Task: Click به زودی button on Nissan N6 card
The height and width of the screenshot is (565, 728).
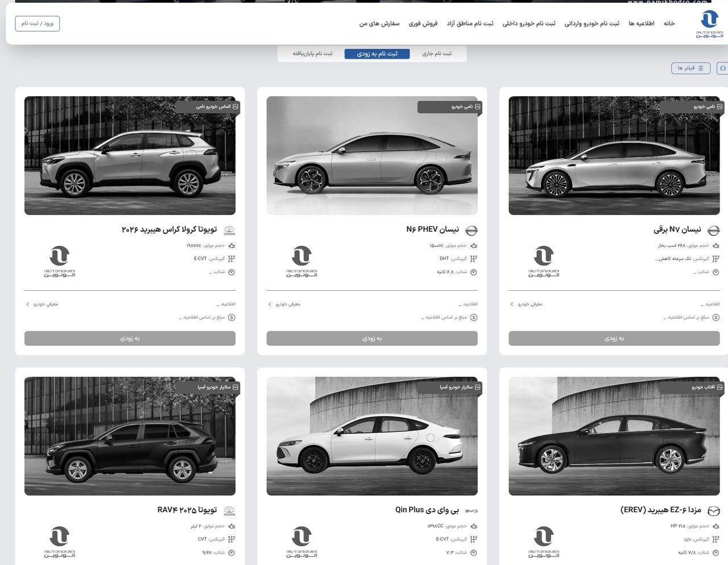Action: click(372, 339)
